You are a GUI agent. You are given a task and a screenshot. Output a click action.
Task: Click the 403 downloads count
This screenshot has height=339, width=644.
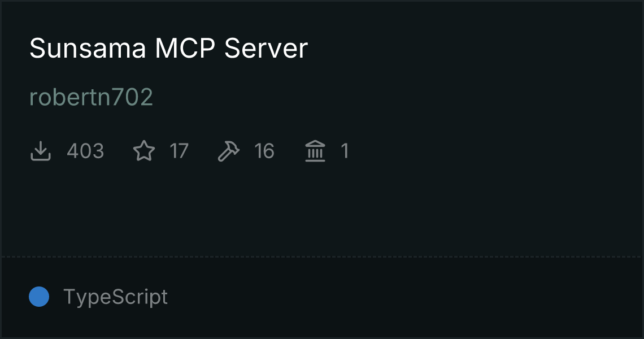point(85,151)
